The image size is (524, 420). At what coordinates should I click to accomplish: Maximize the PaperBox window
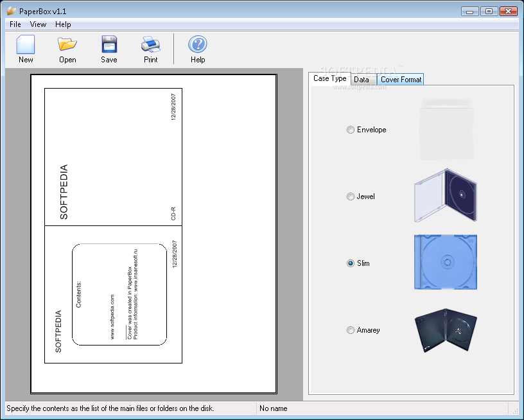pos(489,12)
